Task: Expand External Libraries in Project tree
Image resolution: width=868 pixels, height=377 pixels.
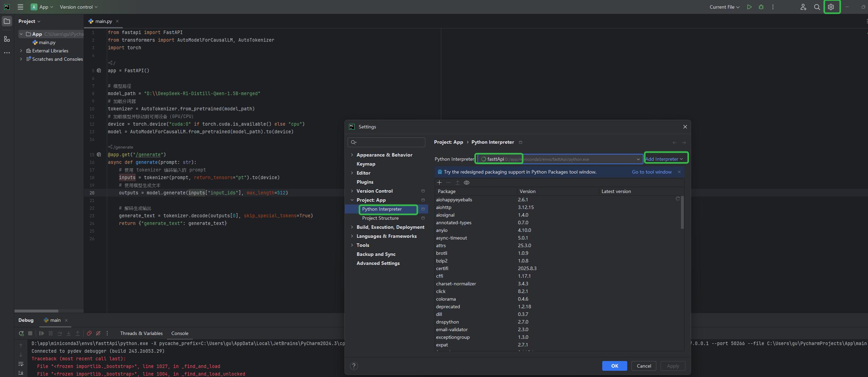Action: coord(21,51)
